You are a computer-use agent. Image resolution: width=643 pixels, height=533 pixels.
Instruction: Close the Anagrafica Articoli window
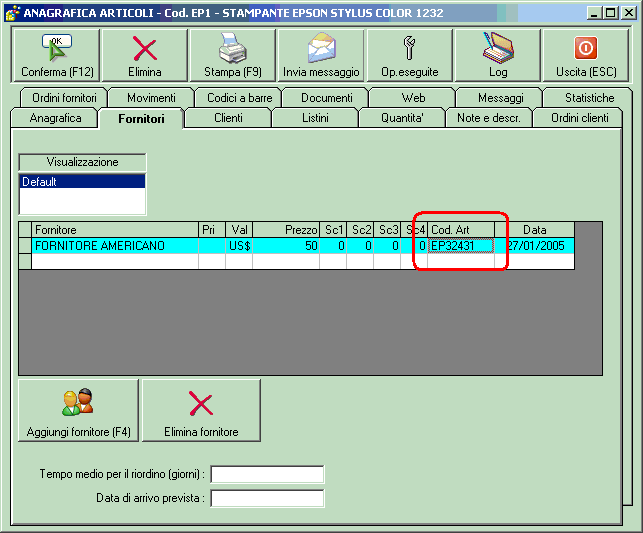pos(629,13)
